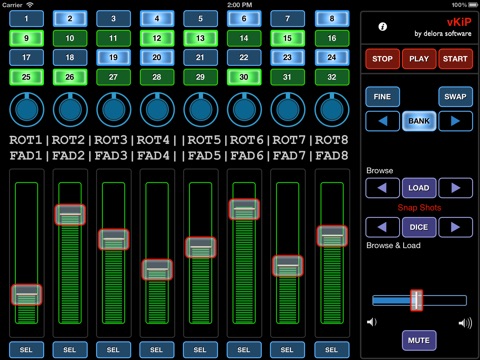Toggle blue pad button 24
The height and width of the screenshot is (360, 480).
pyautogui.click(x=332, y=58)
